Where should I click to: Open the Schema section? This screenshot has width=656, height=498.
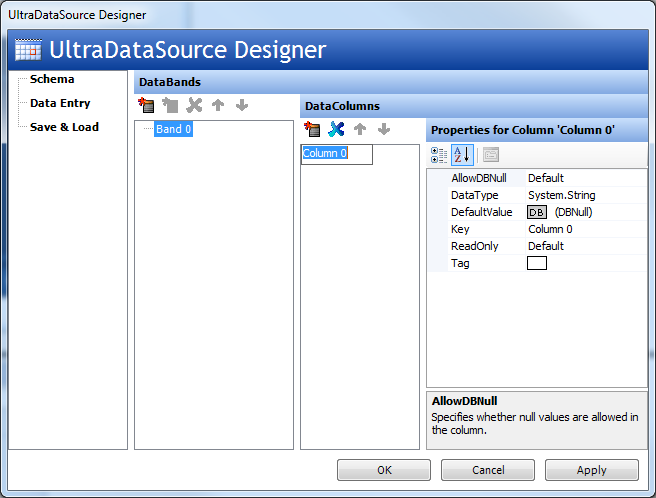pos(52,79)
